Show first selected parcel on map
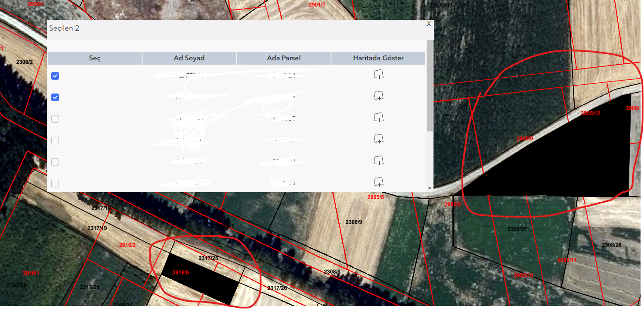The width and height of the screenshot is (644, 309). tap(378, 74)
